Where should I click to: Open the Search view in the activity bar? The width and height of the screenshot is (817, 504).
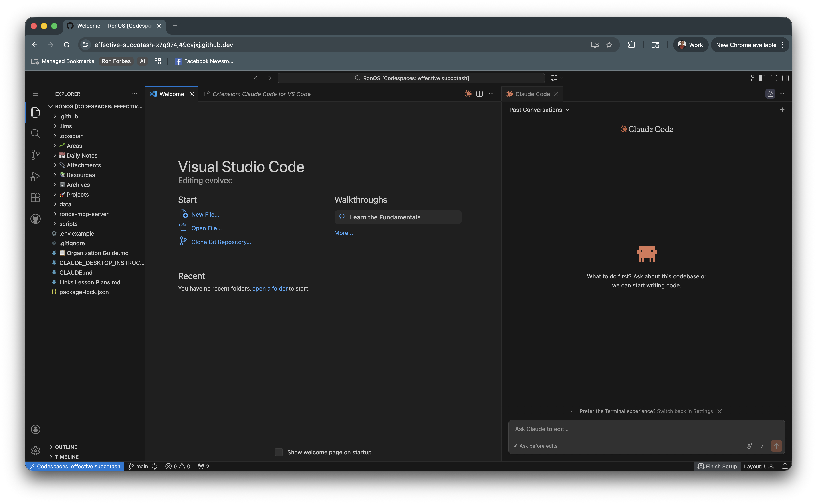click(x=35, y=133)
